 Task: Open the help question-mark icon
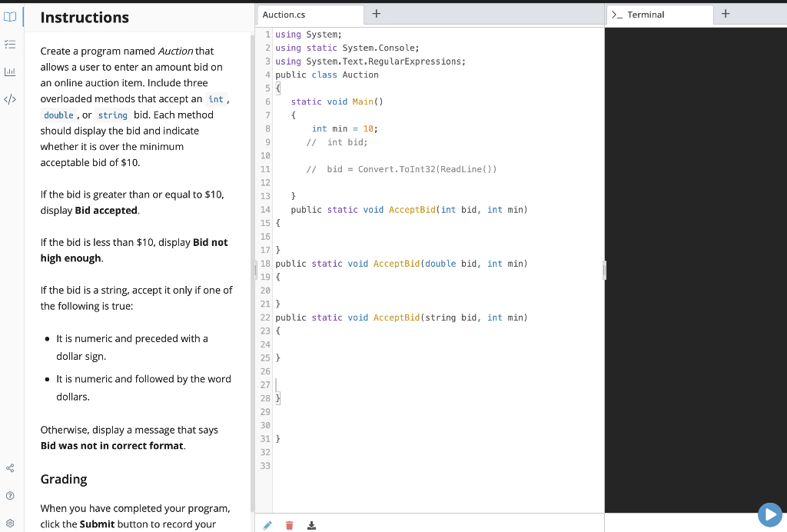click(10, 495)
